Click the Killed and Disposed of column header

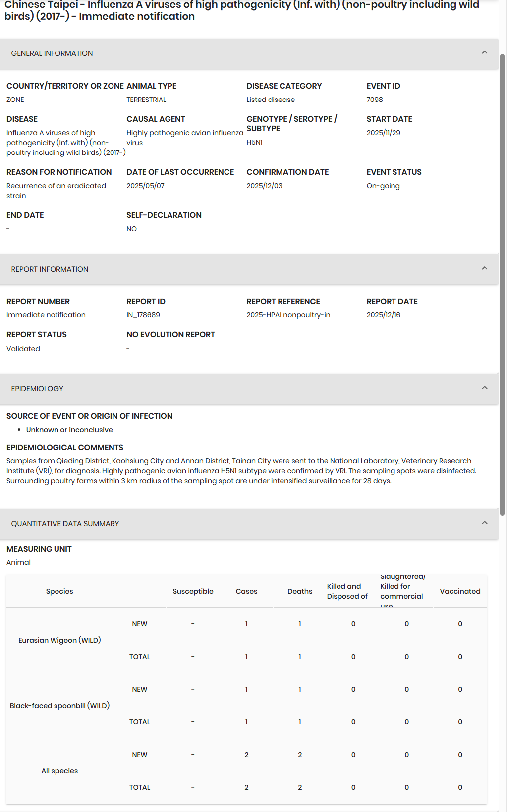(347, 591)
